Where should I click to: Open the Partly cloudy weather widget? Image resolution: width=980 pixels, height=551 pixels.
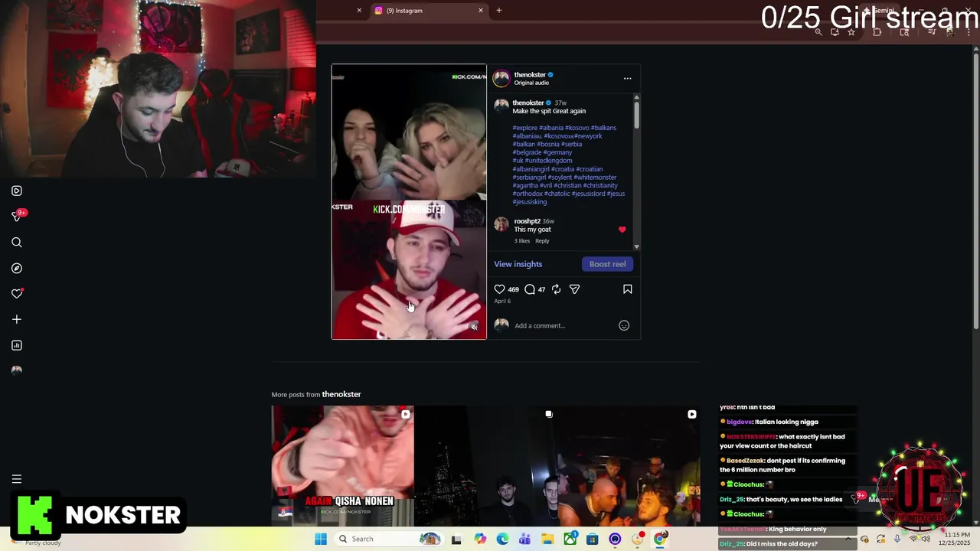pos(42,543)
